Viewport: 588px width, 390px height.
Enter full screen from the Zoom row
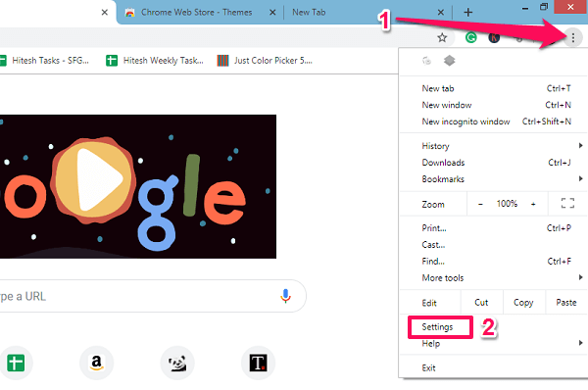(x=567, y=203)
